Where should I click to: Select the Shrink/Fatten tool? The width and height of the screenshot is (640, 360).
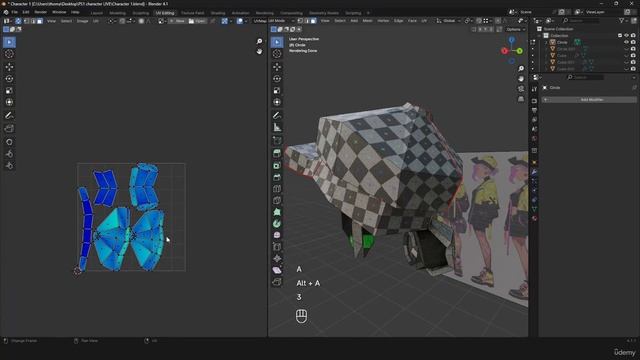pyautogui.click(x=277, y=258)
